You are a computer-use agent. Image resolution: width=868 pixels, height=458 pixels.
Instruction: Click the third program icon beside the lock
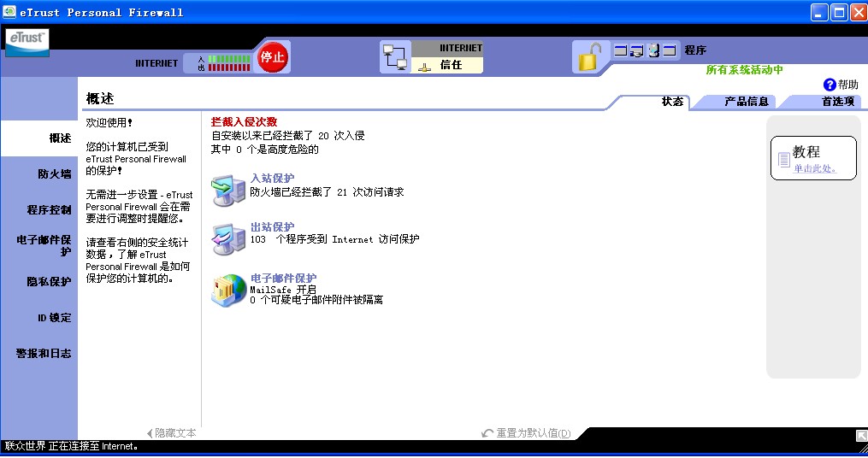coord(653,50)
